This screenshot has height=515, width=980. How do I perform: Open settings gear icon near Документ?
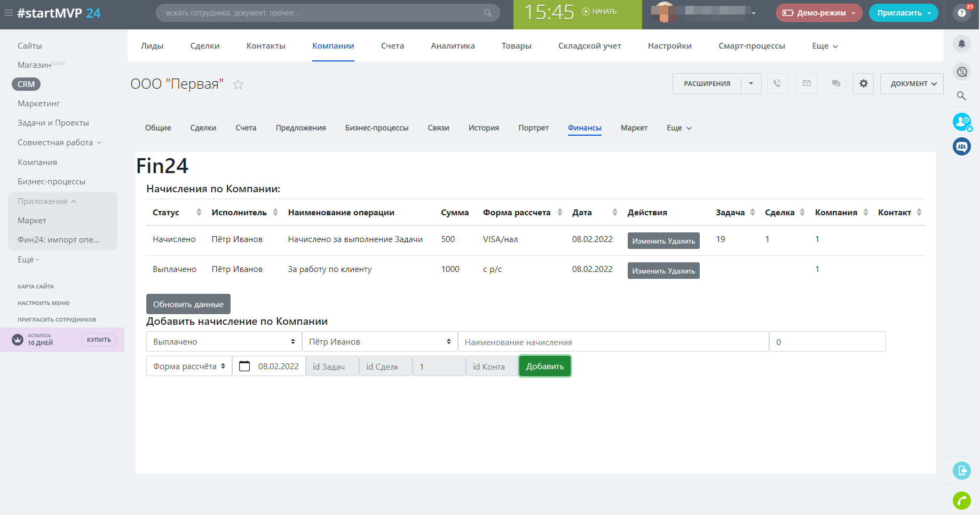pyautogui.click(x=863, y=83)
